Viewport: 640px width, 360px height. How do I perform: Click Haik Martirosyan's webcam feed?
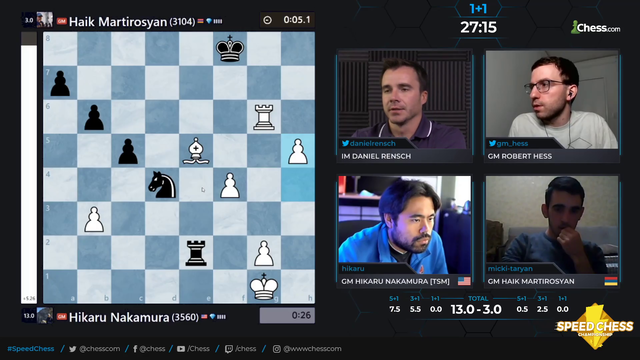pyautogui.click(x=552, y=225)
